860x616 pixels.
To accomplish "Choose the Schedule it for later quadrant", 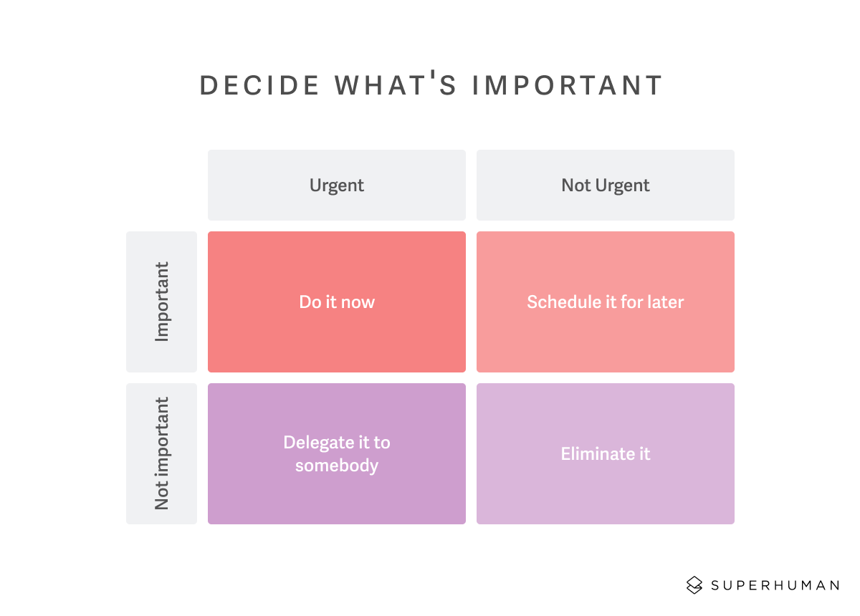I will pyautogui.click(x=606, y=302).
